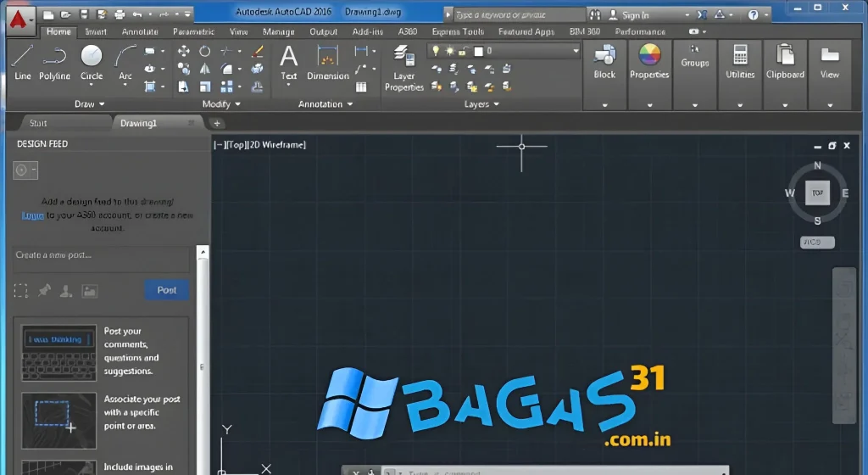Open the Manage ribbon tab
The image size is (868, 475).
coord(278,31)
